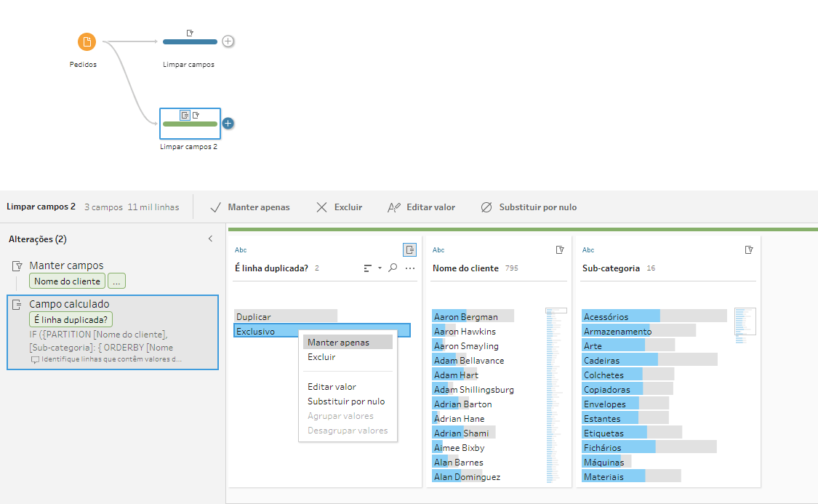Select Editar valor in the context menu
The image size is (818, 504).
(332, 387)
